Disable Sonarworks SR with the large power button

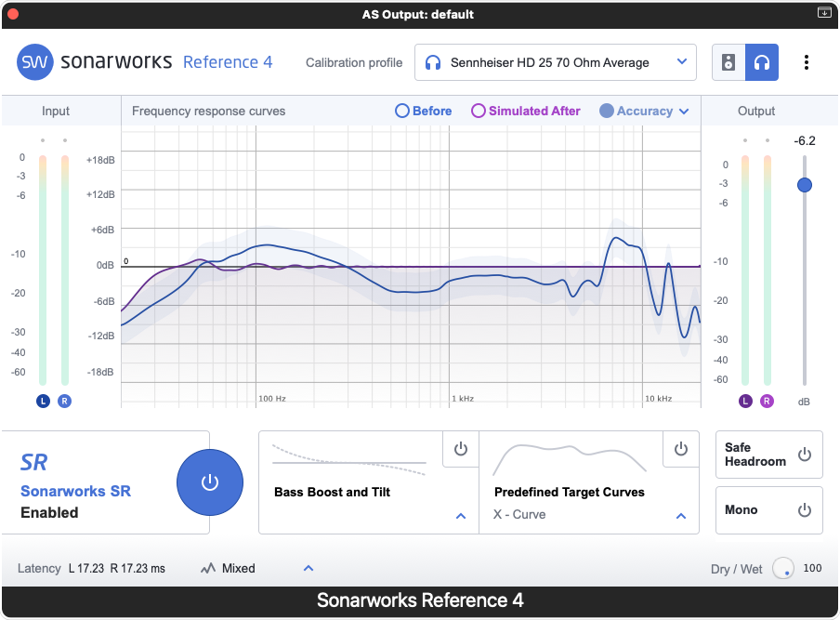(x=210, y=482)
